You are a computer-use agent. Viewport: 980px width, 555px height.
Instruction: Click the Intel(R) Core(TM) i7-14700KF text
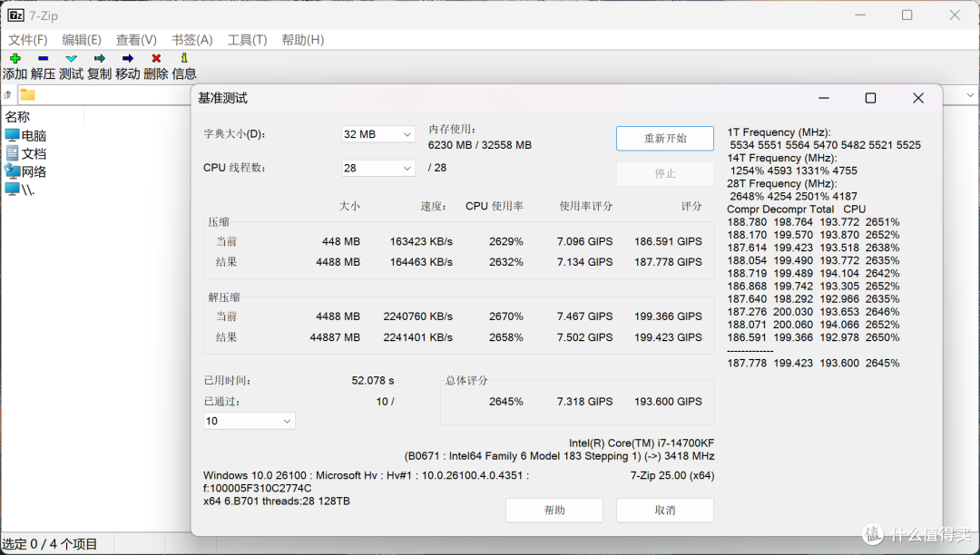(642, 443)
